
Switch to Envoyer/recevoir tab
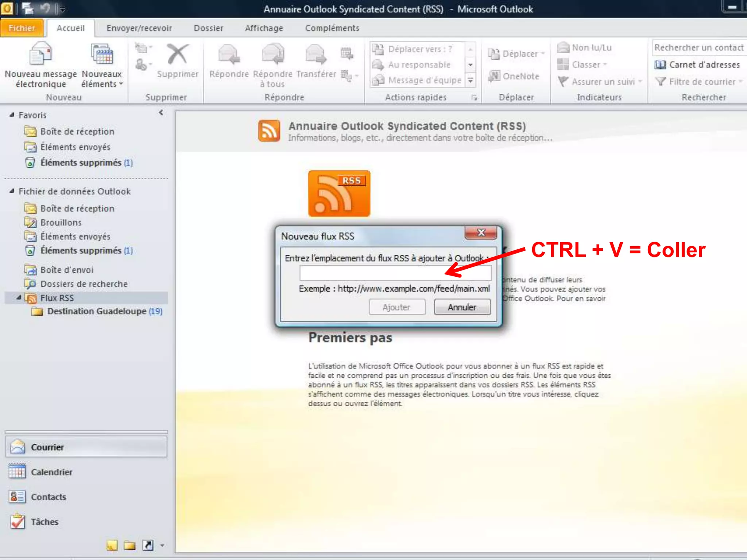[x=139, y=28]
